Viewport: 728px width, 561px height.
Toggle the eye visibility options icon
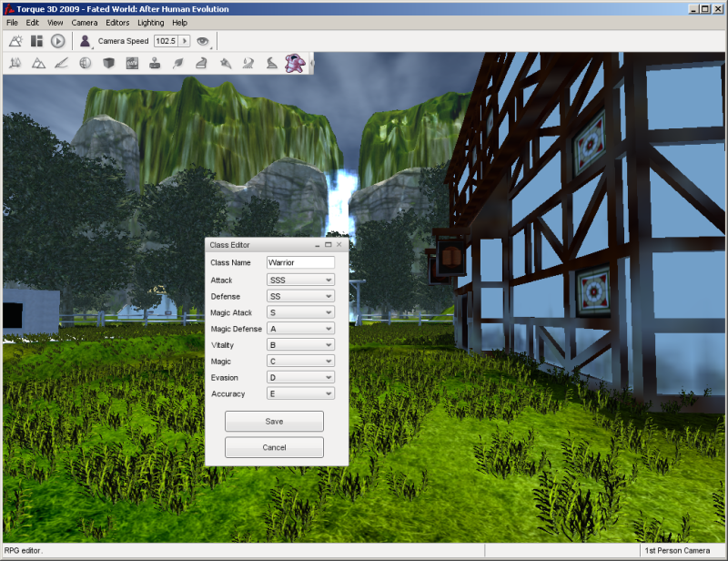(203, 41)
